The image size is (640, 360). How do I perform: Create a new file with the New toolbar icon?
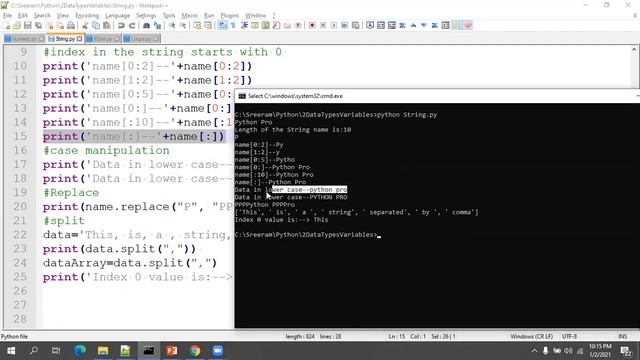(x=7, y=25)
